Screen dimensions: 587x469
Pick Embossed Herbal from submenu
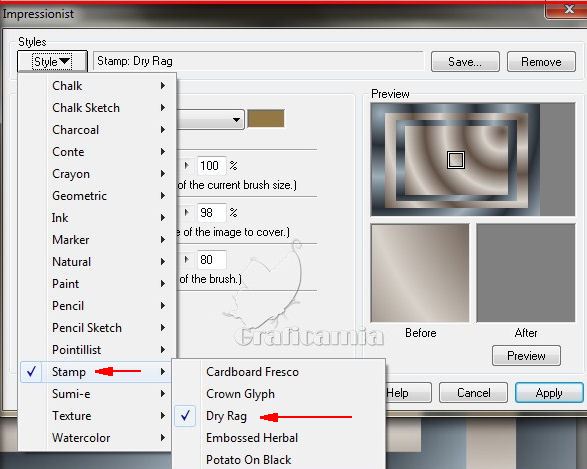252,438
